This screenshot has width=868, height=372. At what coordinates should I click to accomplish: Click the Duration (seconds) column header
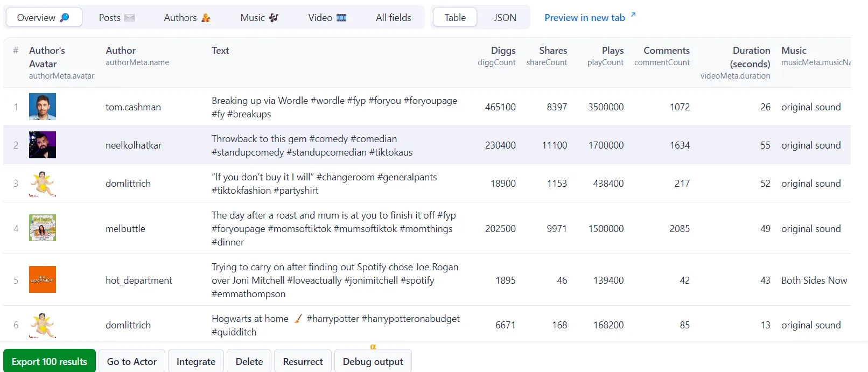[x=735, y=62]
